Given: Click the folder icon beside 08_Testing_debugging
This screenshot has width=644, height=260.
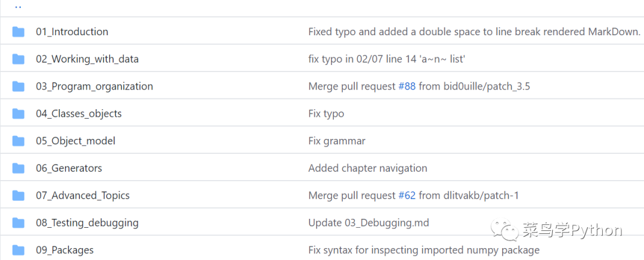Looking at the screenshot, I should coord(18,223).
